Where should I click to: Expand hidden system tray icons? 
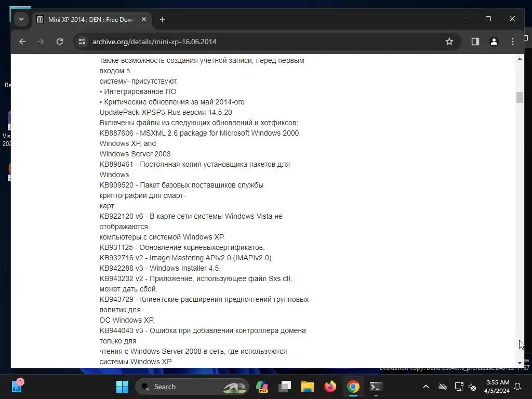[426, 387]
